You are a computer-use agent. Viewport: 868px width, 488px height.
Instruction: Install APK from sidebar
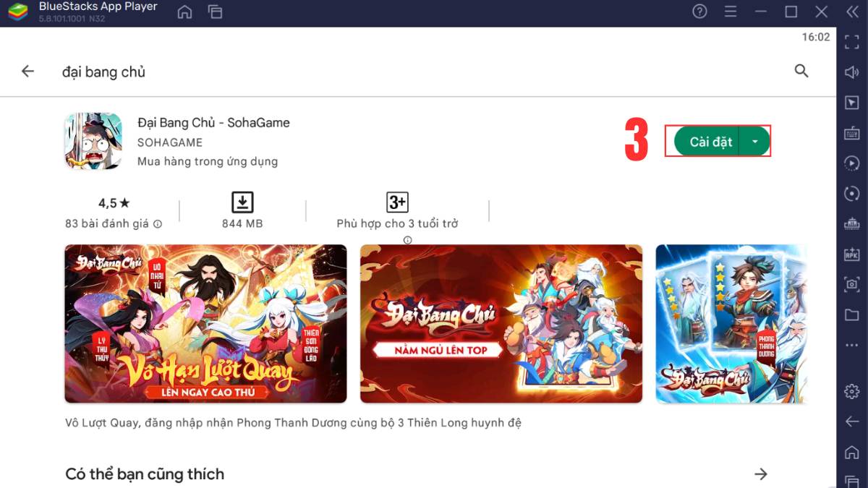[x=852, y=254]
